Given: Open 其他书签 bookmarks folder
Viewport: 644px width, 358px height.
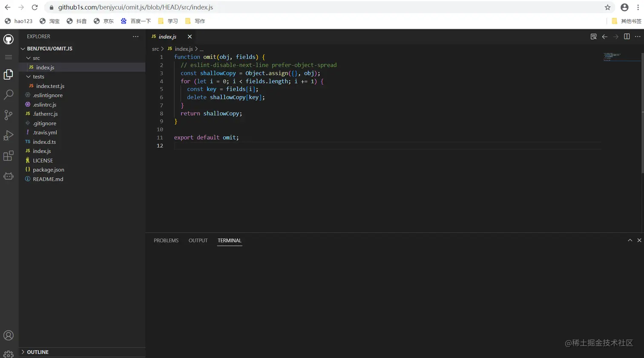Looking at the screenshot, I should coord(627,21).
